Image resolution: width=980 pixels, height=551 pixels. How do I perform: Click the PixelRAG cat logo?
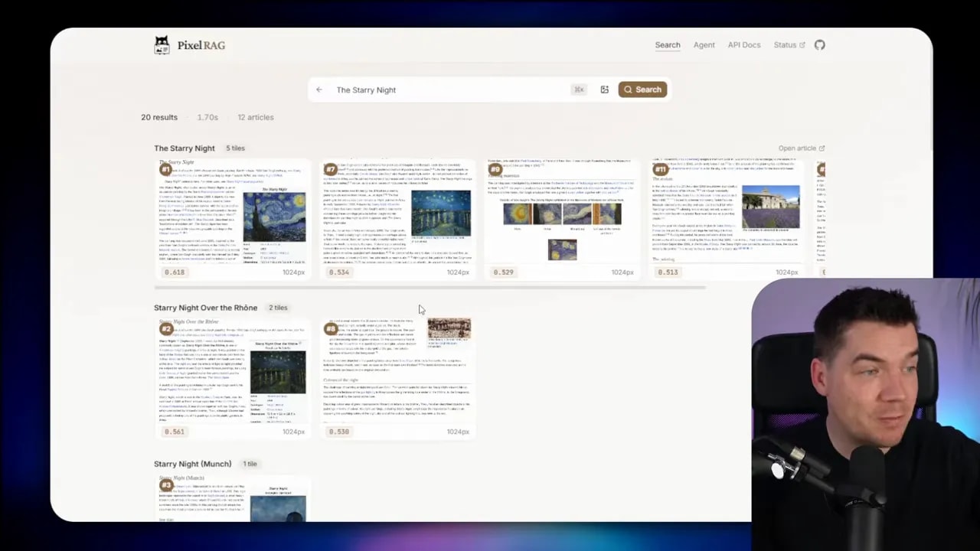point(162,45)
